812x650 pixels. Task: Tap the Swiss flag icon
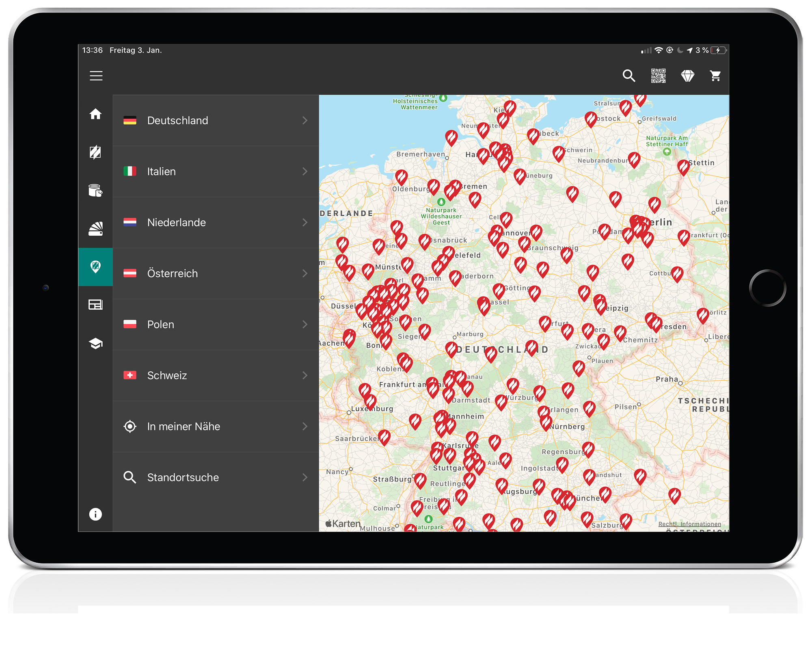click(x=130, y=375)
